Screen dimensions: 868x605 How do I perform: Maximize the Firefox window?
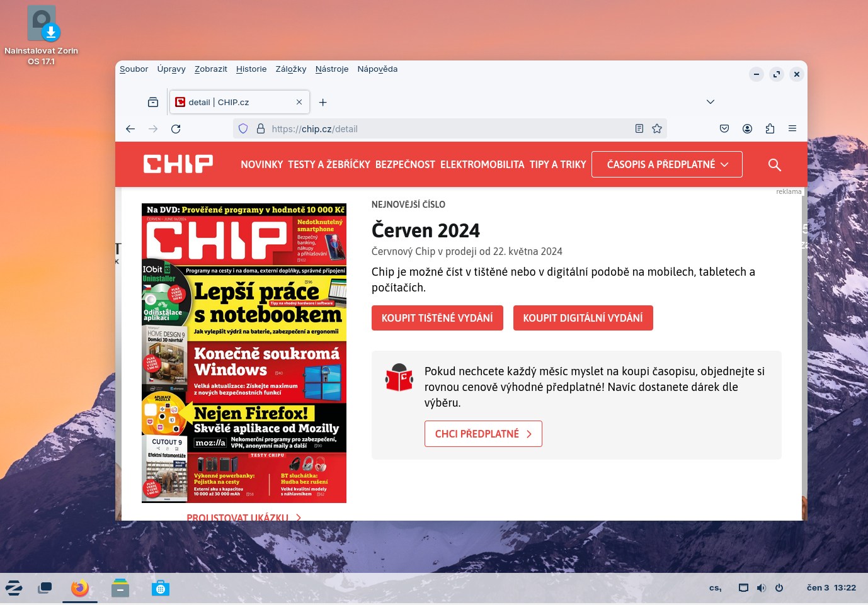(x=777, y=74)
